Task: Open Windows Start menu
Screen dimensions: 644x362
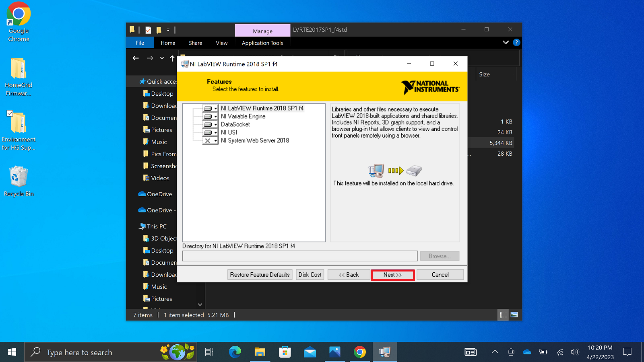Action: tap(12, 352)
